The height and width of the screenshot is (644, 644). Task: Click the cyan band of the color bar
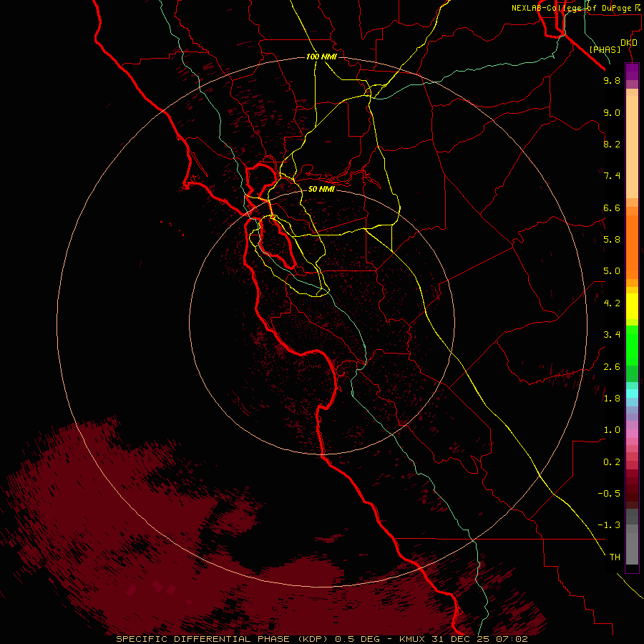[632, 394]
